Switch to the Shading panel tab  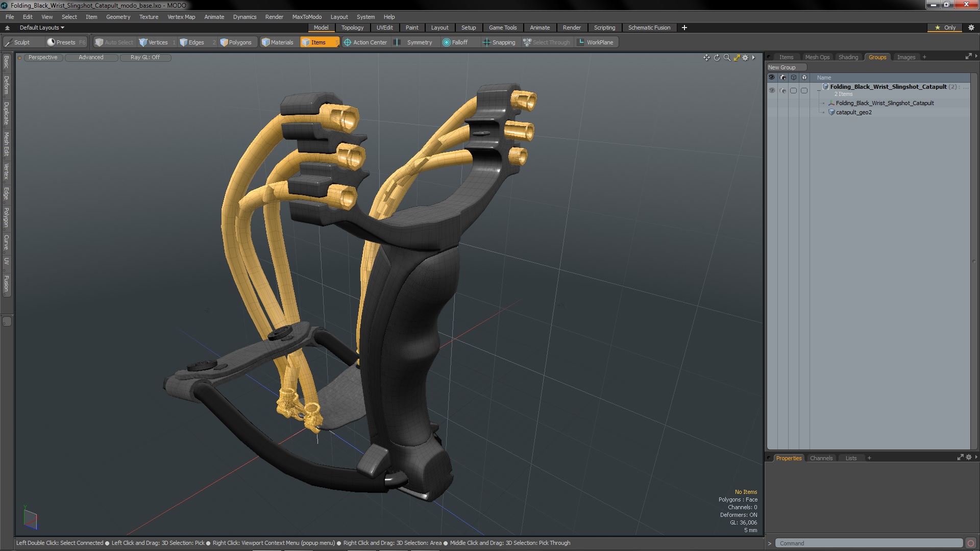(848, 57)
